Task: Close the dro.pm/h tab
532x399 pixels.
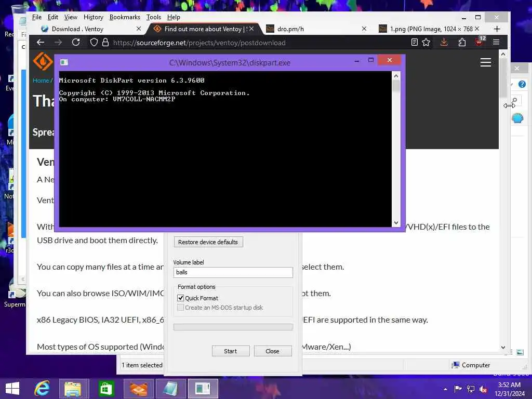Action: click(364, 29)
